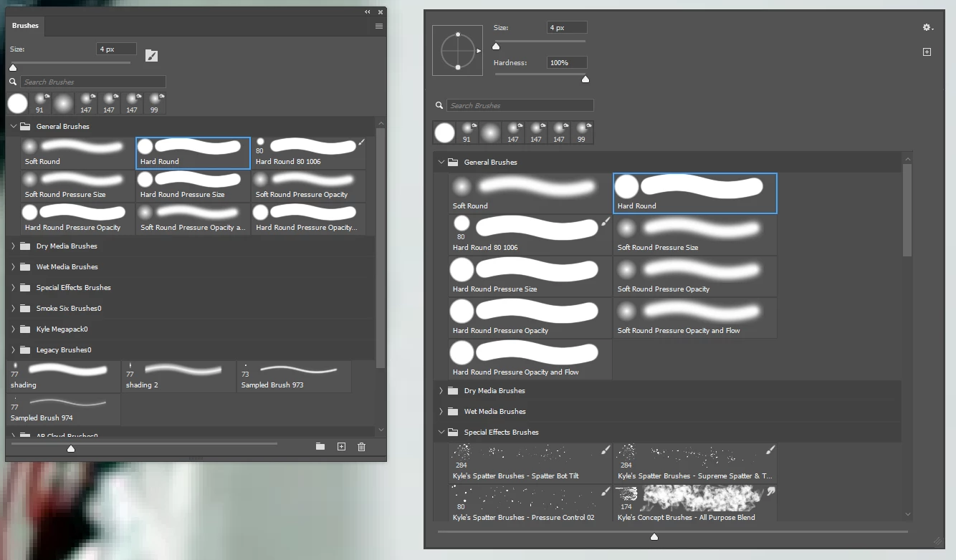The image size is (956, 560).
Task: Select Hard Round 80 1006 in brush picker
Action: click(530, 234)
